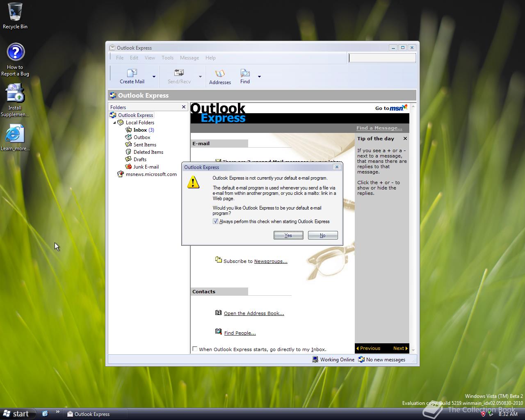
Task: Click the 8:32 AM taskbar clock
Action: pyautogui.click(x=508, y=414)
